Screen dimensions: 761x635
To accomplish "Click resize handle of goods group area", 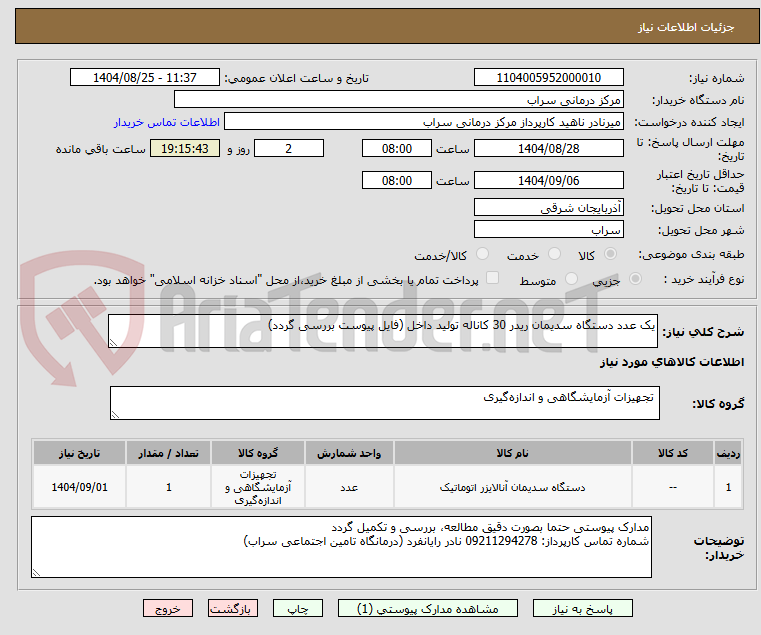I will 115,415.
